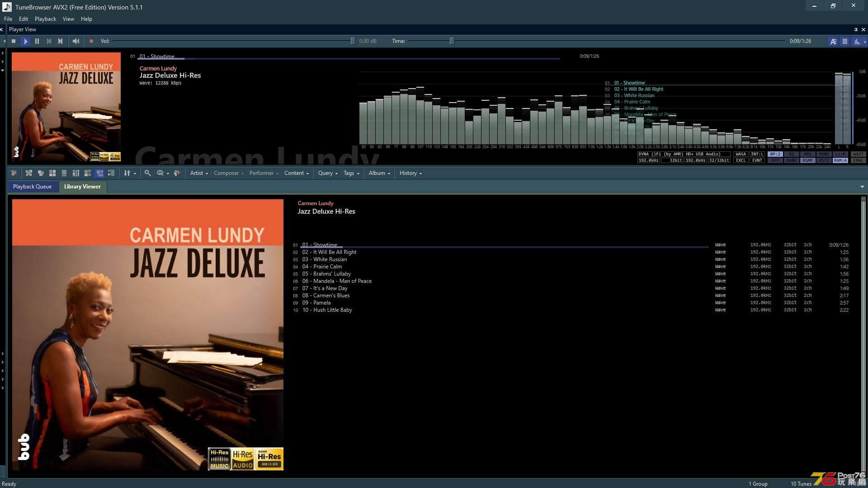The image size is (868, 488).
Task: Click the volume slider handle
Action: coord(353,41)
